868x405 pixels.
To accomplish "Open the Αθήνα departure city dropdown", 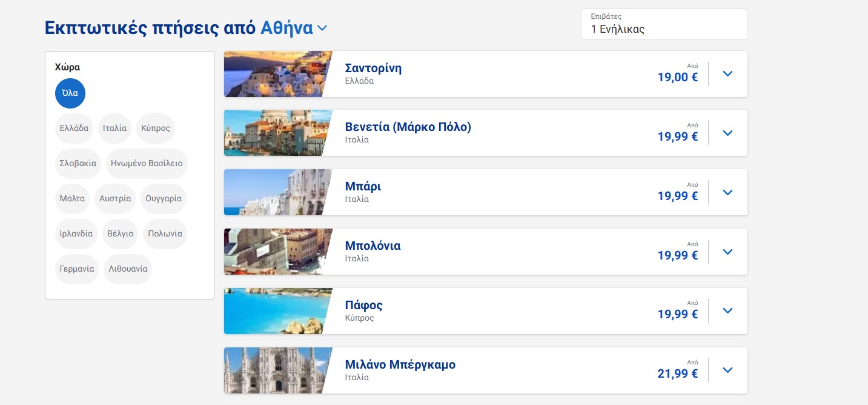I will pos(294,28).
